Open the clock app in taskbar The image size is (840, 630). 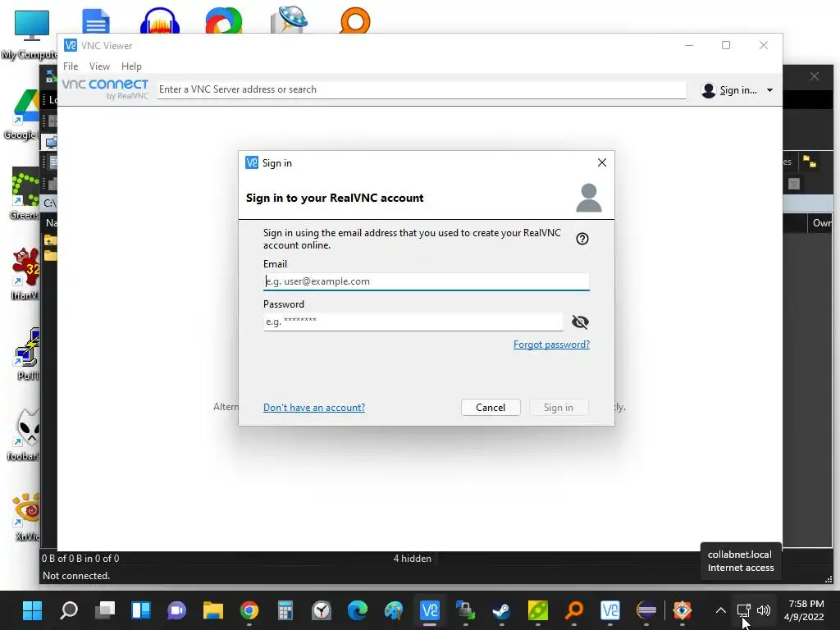pyautogui.click(x=322, y=610)
